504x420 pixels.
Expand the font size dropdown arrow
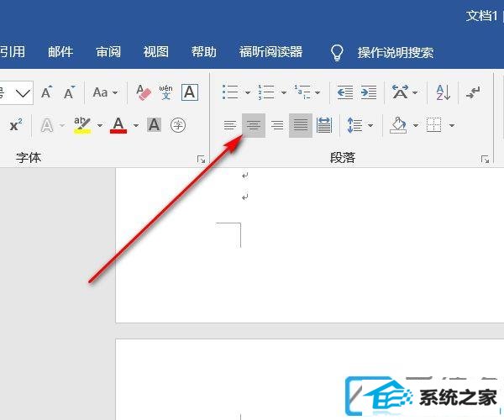click(x=23, y=93)
